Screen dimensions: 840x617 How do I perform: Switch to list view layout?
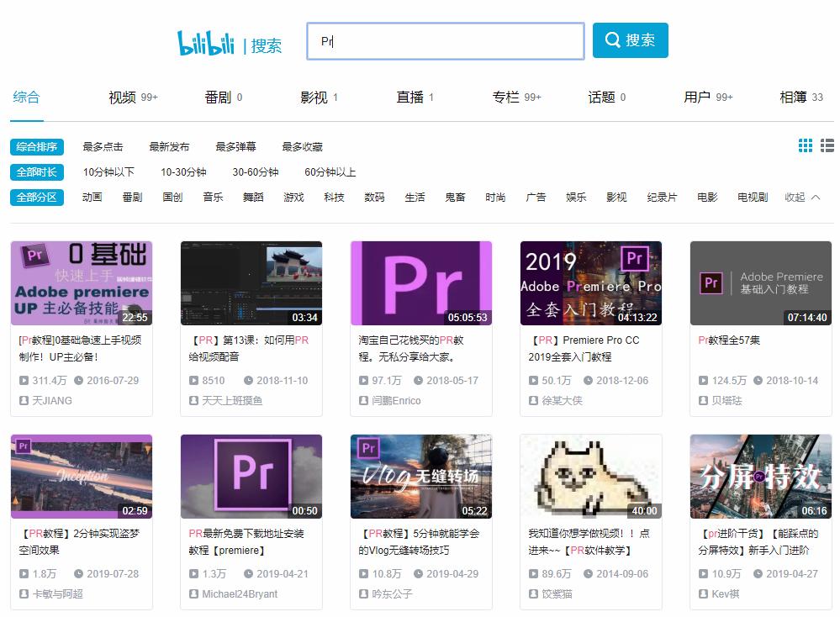pyautogui.click(x=828, y=145)
